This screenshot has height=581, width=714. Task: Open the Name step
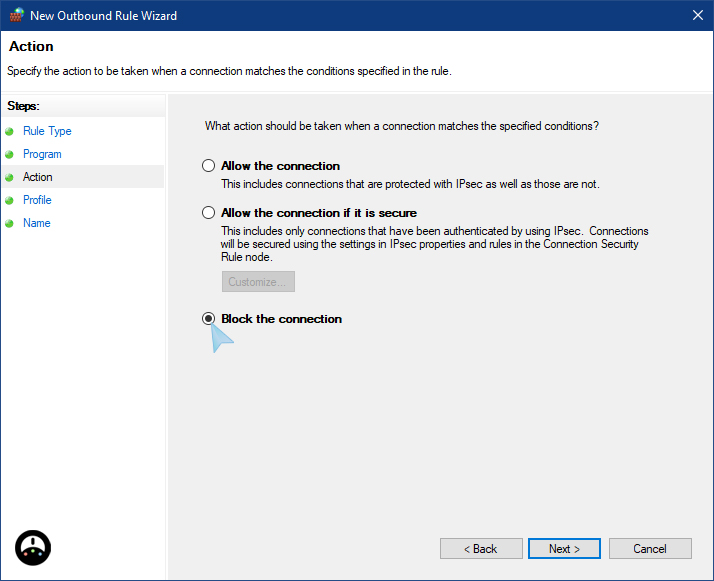tap(36, 223)
